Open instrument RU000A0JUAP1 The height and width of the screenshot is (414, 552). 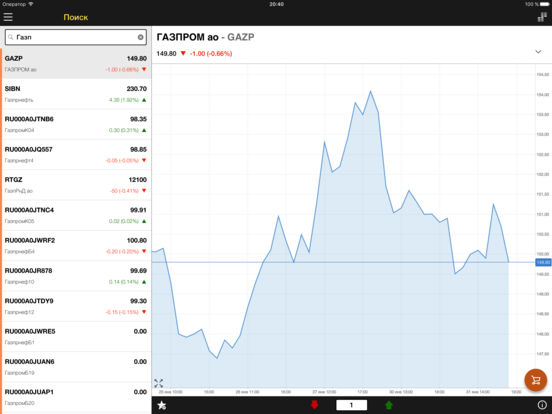(x=76, y=397)
